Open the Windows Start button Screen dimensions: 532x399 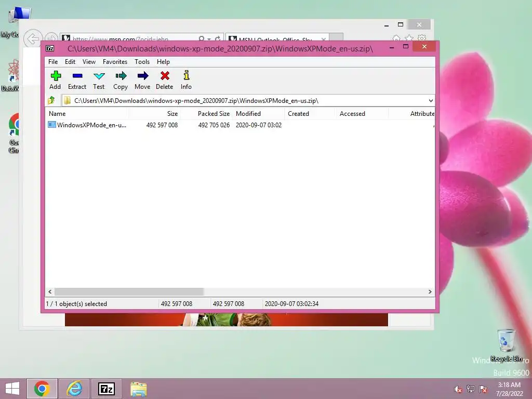[x=12, y=389]
